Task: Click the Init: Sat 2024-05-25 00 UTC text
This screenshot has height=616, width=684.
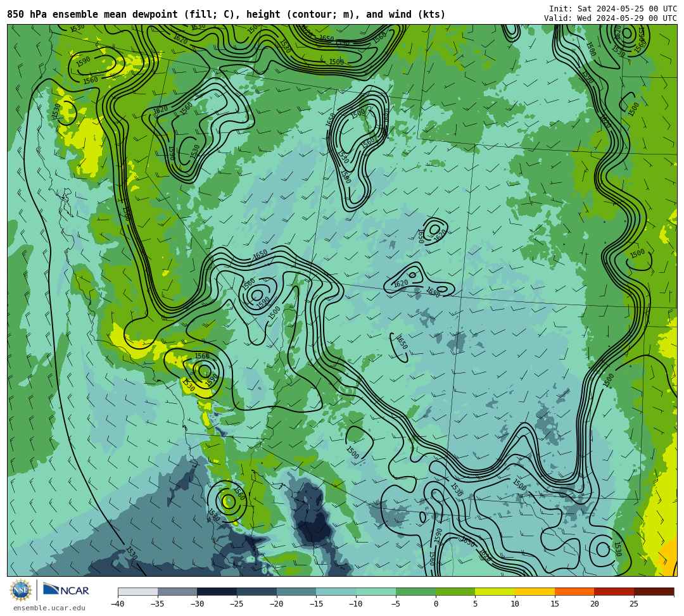Action: tap(613, 9)
